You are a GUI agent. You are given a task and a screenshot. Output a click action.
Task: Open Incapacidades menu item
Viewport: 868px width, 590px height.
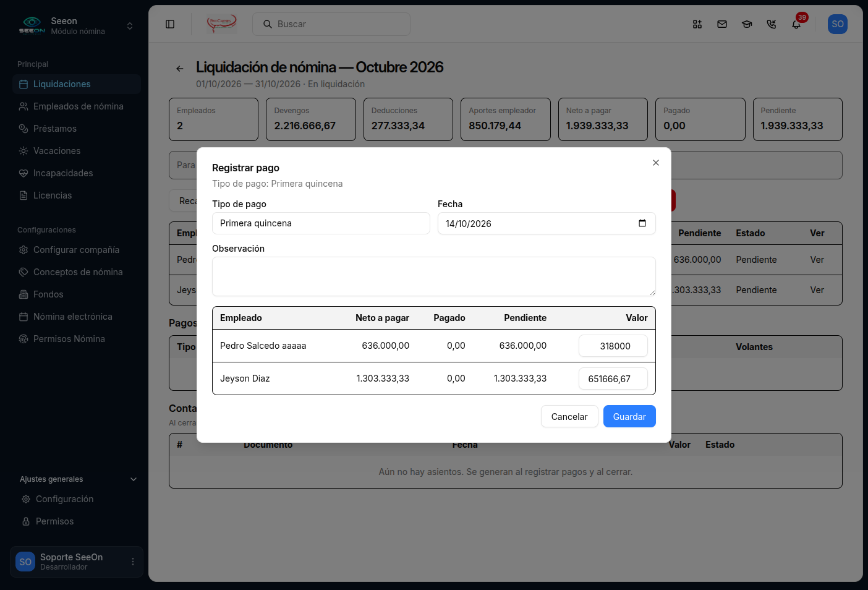coord(77,173)
